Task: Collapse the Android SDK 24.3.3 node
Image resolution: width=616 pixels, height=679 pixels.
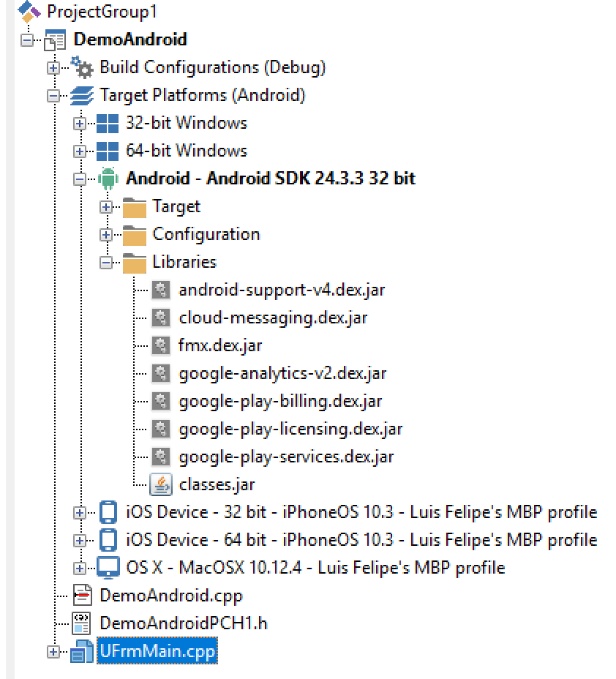Action: [80, 179]
